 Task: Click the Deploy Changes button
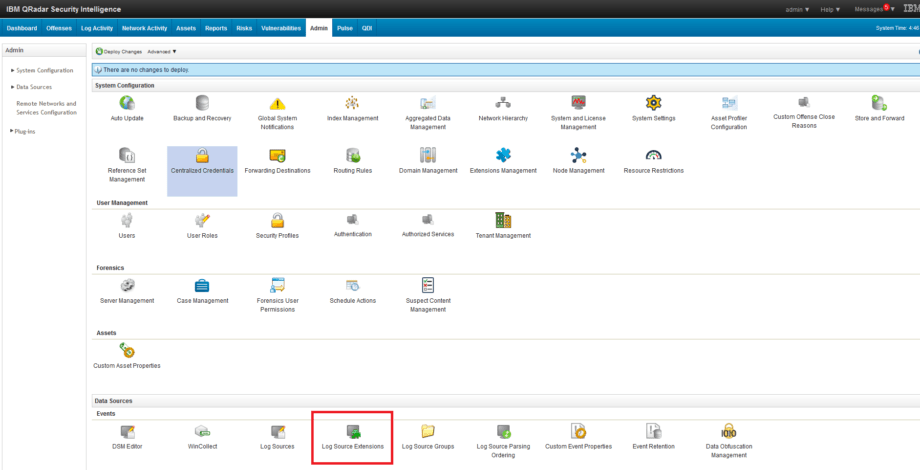pyautogui.click(x=119, y=51)
